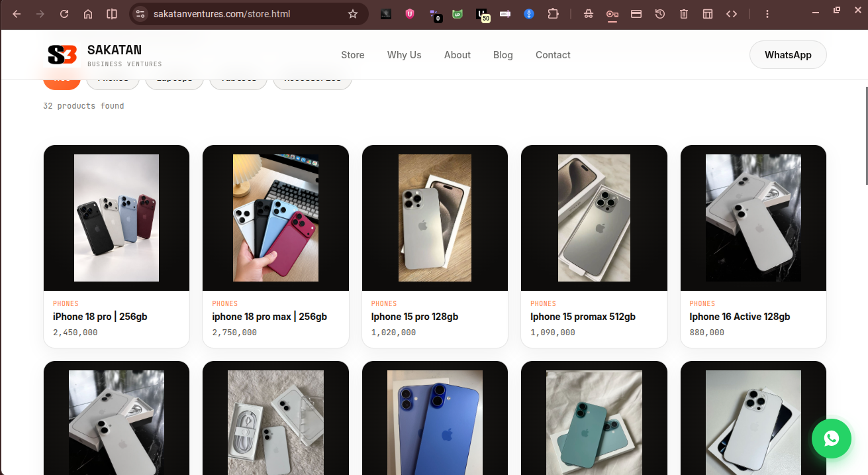Screen dimensions: 868x475
Task: Open the Why Us nav item
Action: pyautogui.click(x=405, y=55)
